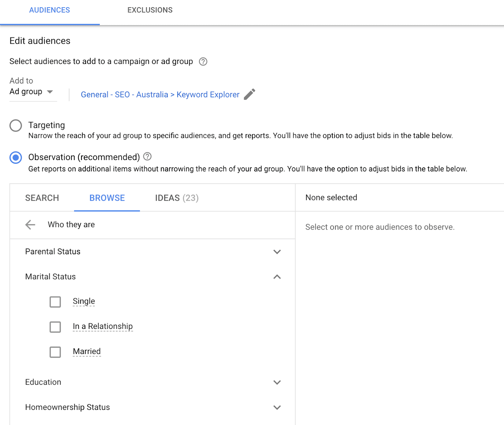
Task: Expand the Education section
Action: coord(277,382)
